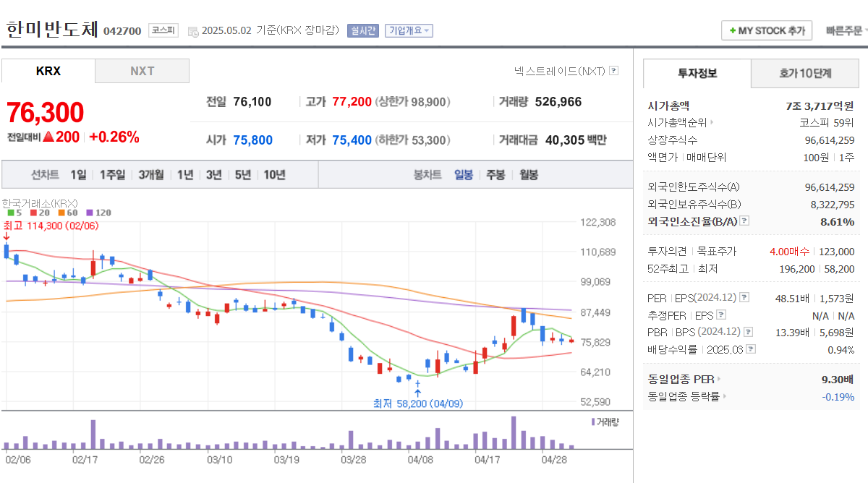Click the 전일 76,100 value
868x483 pixels.
click(x=252, y=102)
